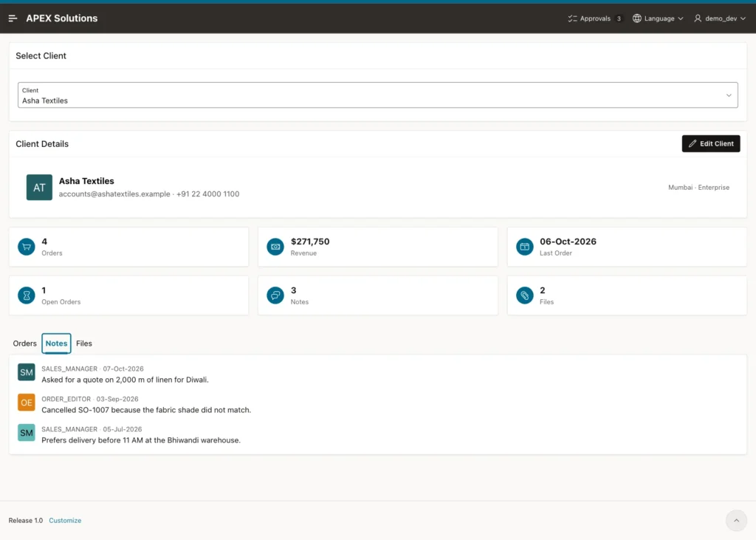
Task: Click the 06-Oct-2026 last order date
Action: tap(568, 242)
